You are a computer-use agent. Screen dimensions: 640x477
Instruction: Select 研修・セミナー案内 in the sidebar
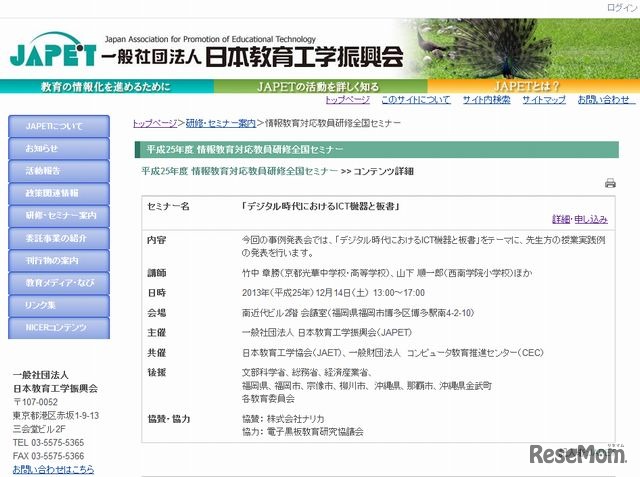pos(59,215)
